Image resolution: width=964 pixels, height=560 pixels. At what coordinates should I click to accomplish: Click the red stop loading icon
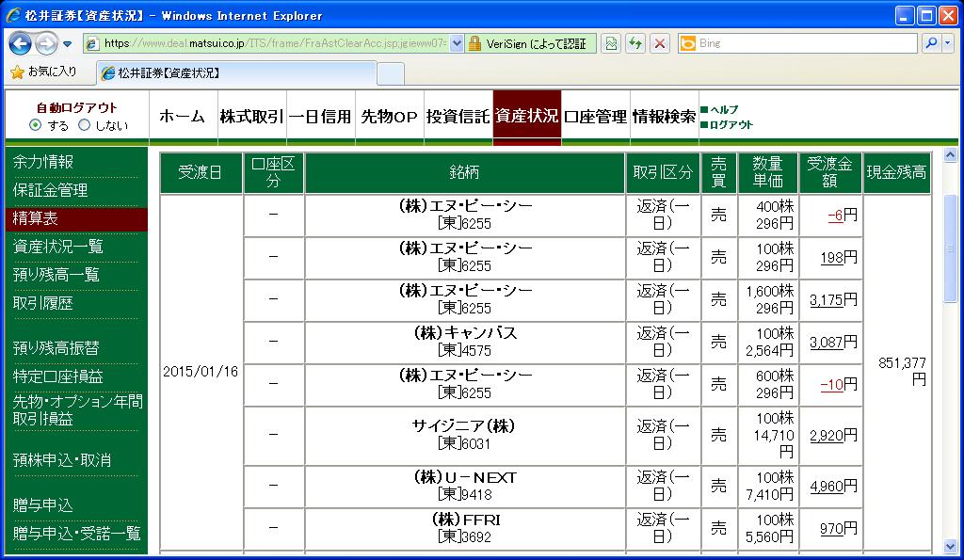pos(660,43)
